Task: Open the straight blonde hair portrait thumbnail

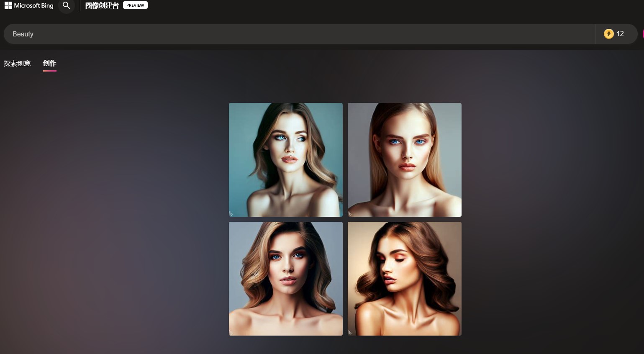Action: click(x=405, y=160)
